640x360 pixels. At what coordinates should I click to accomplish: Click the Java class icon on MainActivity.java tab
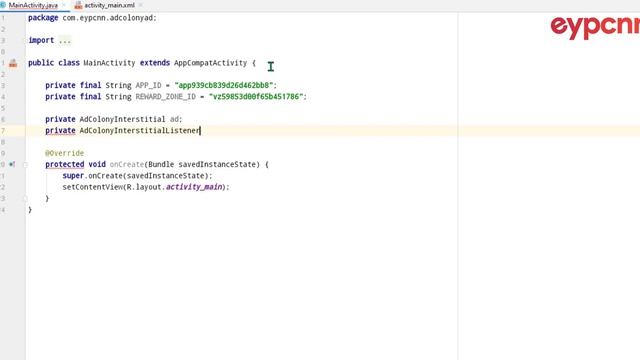pos(3,5)
